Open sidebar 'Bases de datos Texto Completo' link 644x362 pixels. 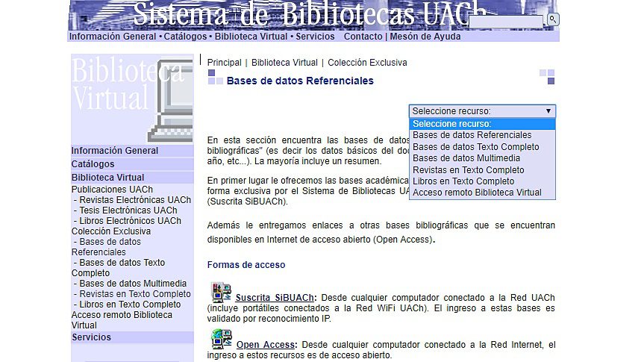119,268
